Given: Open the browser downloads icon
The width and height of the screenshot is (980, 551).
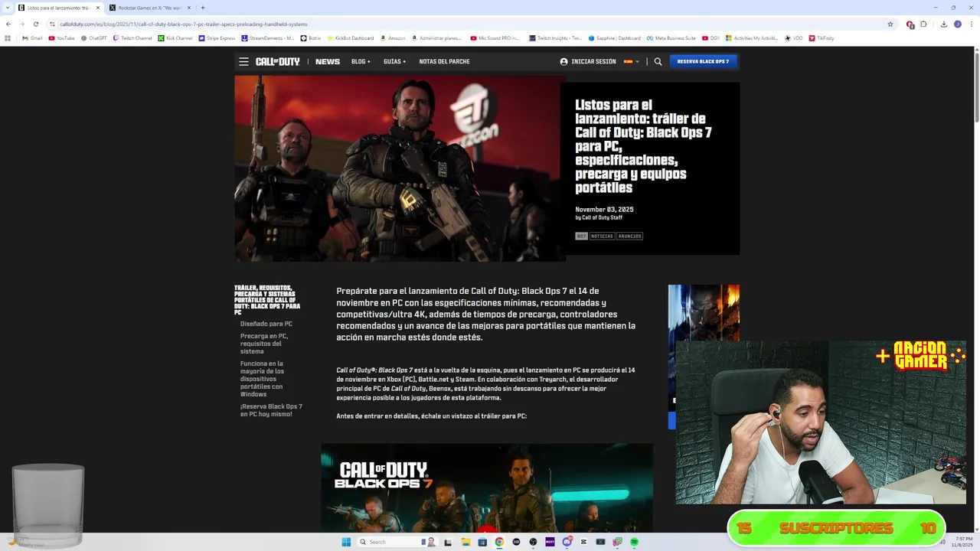Looking at the screenshot, I should (943, 24).
